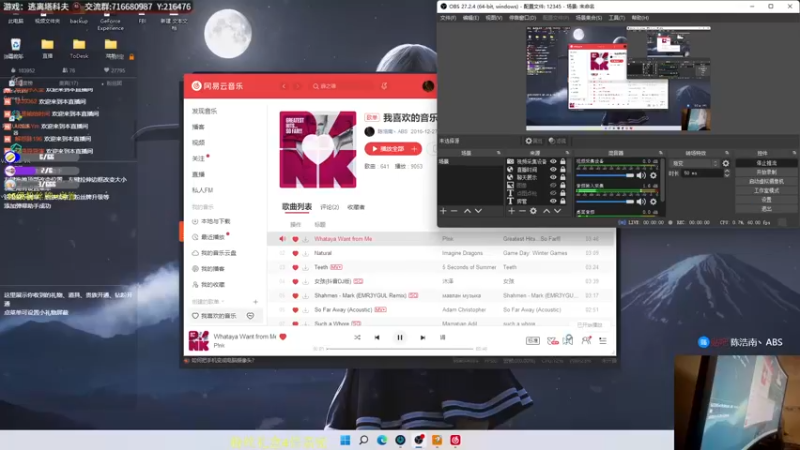Toggle visibility of 视频采集设备 source in OBS
The height and width of the screenshot is (450, 800).
[553, 161]
